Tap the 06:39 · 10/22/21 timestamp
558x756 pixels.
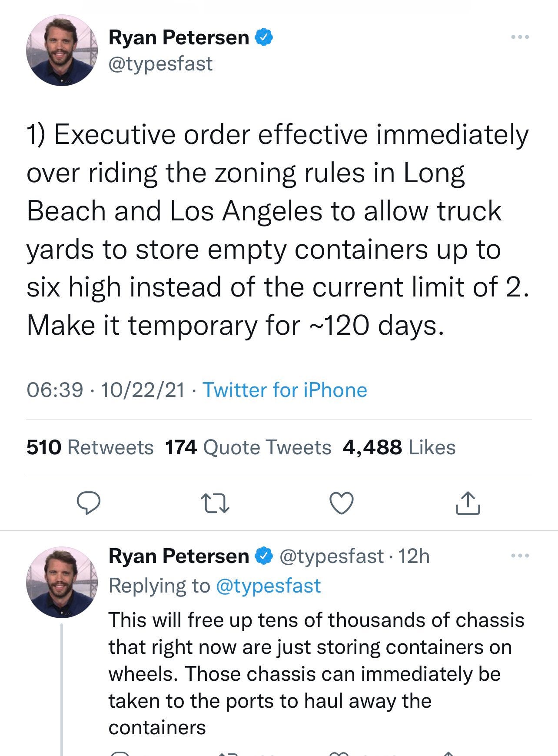(106, 390)
